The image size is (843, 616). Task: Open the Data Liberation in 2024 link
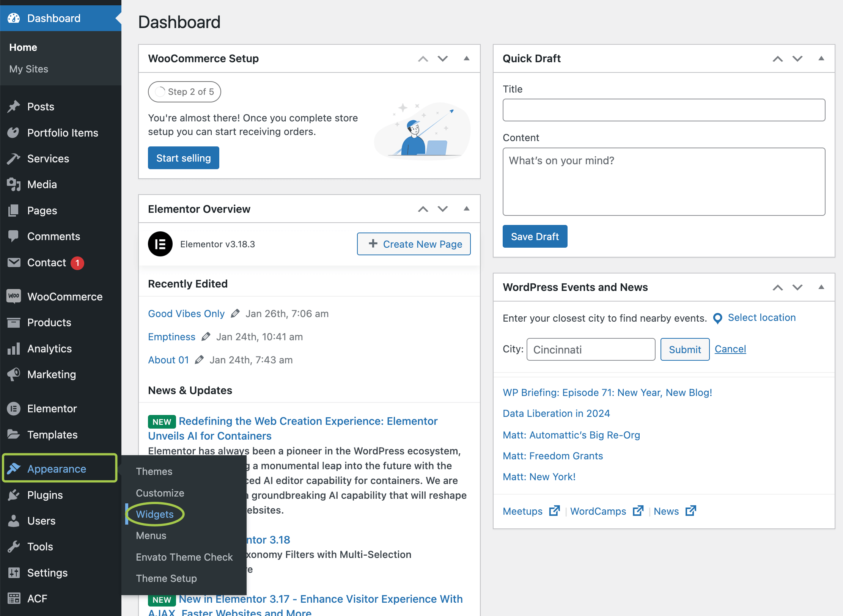[556, 413]
